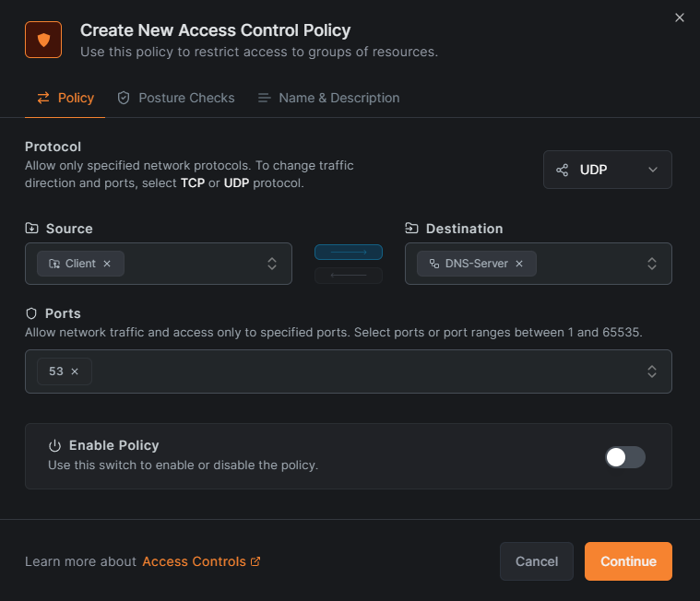Click the power icon beside Enable Policy

tap(54, 445)
